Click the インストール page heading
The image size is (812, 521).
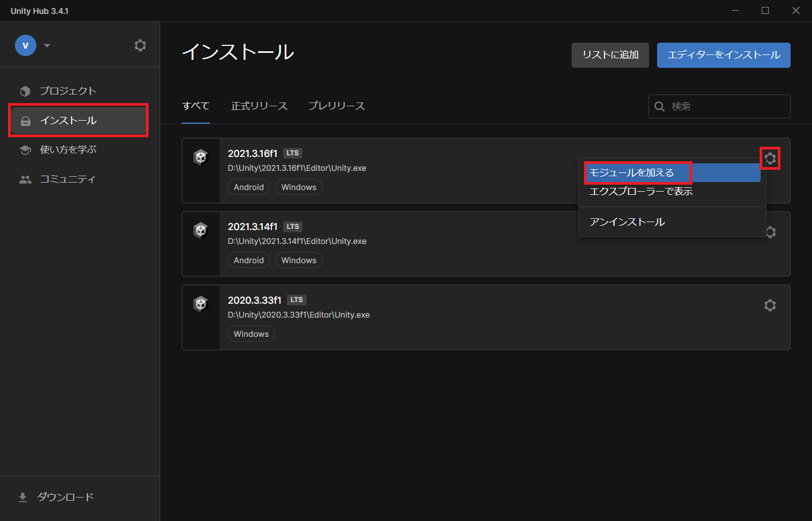point(238,52)
